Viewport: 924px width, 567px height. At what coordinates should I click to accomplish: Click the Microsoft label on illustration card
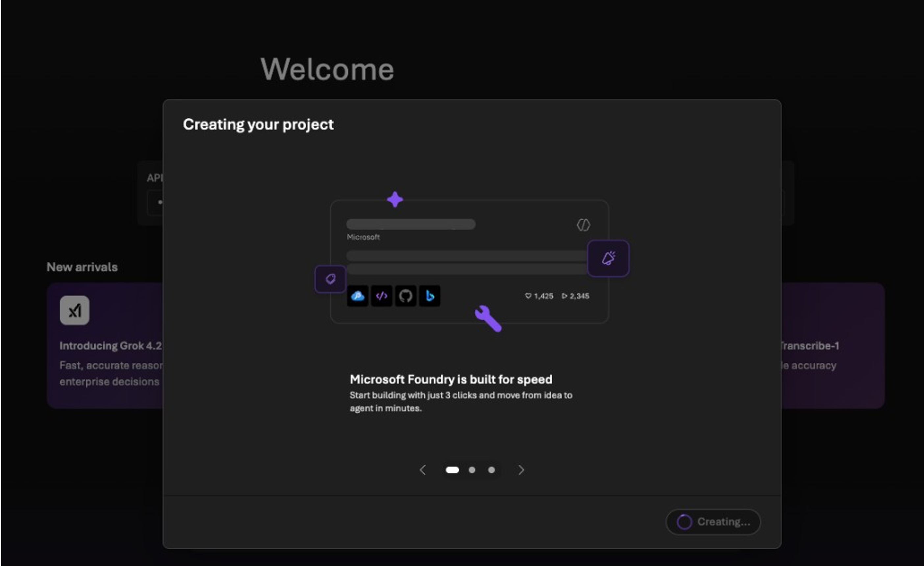point(363,237)
